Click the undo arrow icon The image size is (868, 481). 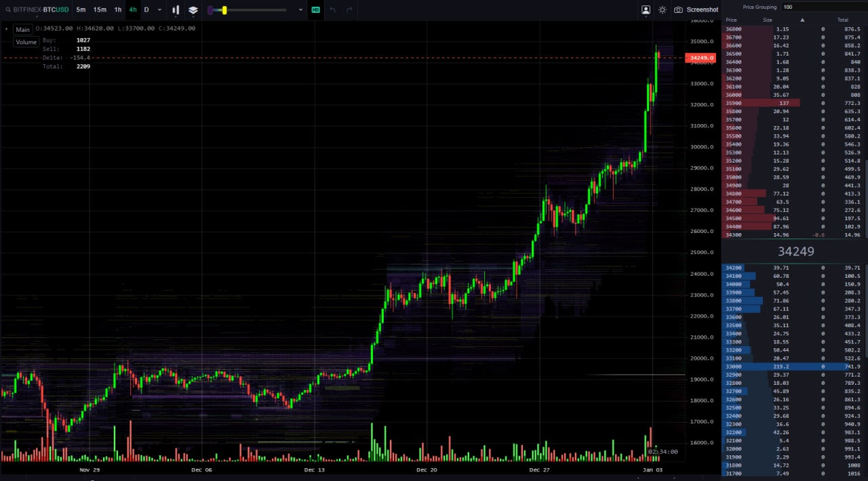pos(332,10)
